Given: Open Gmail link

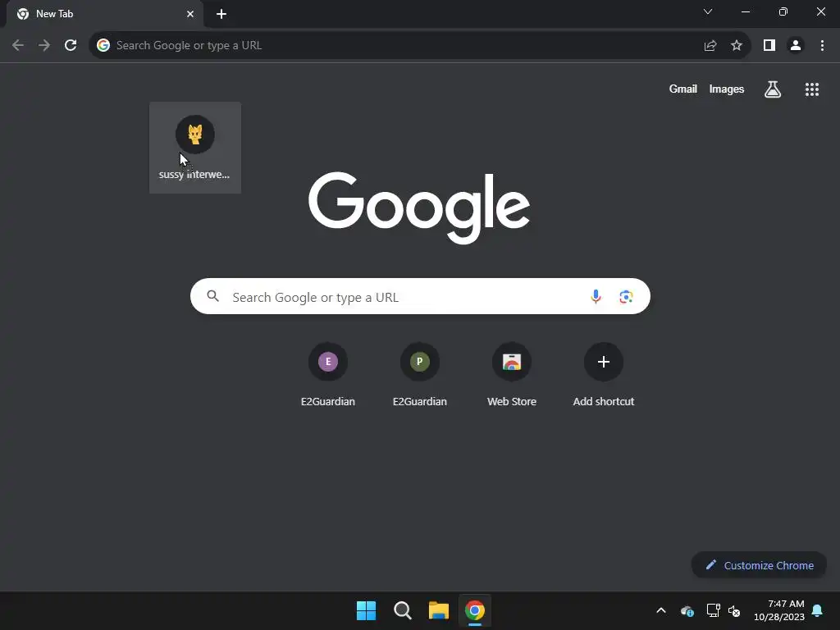Looking at the screenshot, I should coord(683,89).
